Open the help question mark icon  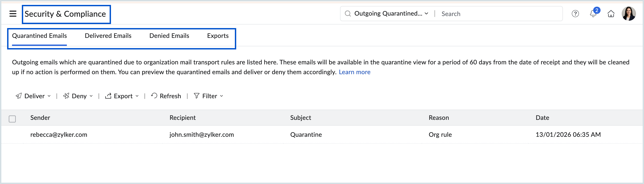575,14
